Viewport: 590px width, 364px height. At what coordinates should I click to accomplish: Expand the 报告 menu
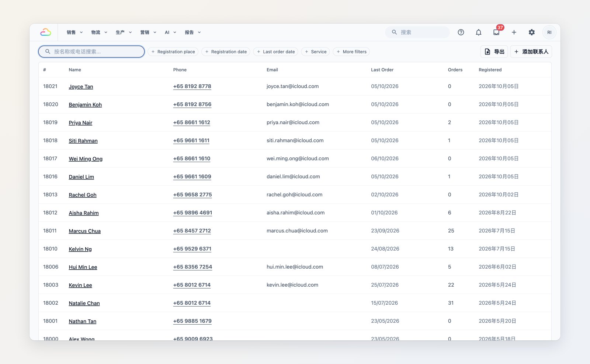pyautogui.click(x=193, y=32)
